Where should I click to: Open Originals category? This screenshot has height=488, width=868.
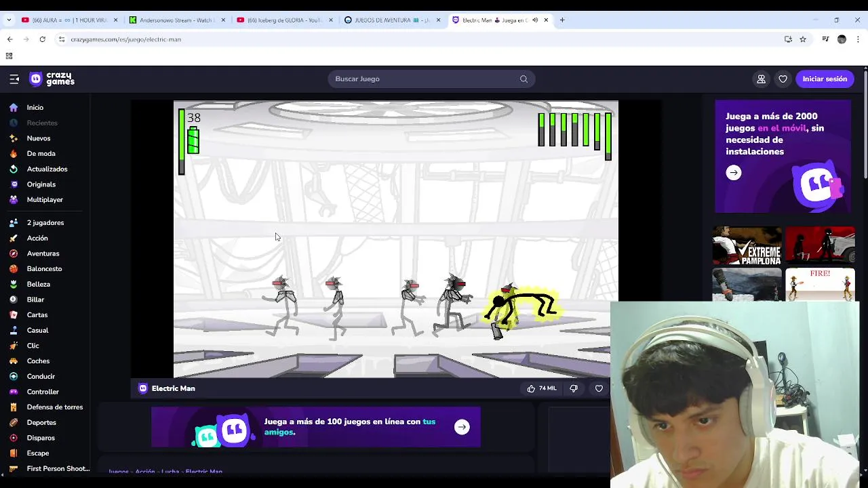[x=41, y=184]
